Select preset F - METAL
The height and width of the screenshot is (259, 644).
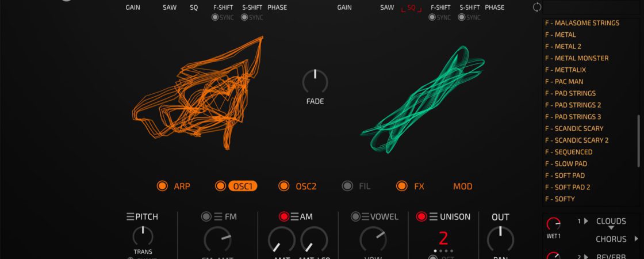coord(561,35)
